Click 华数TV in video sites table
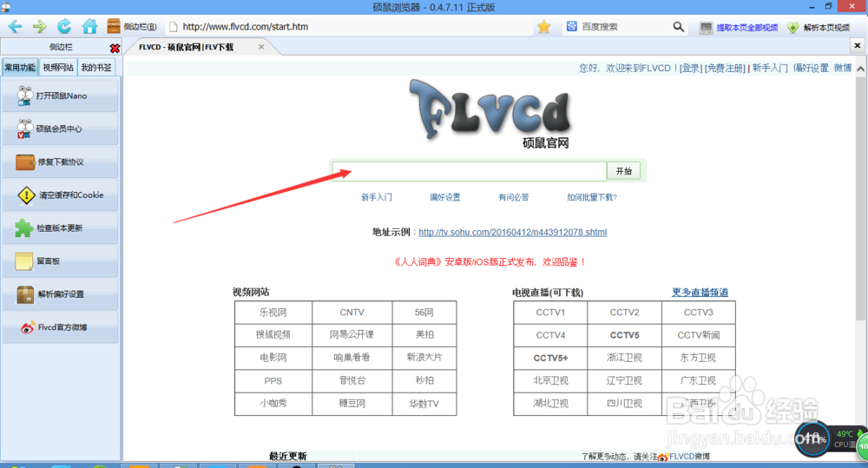The image size is (868, 468). pyautogui.click(x=424, y=404)
